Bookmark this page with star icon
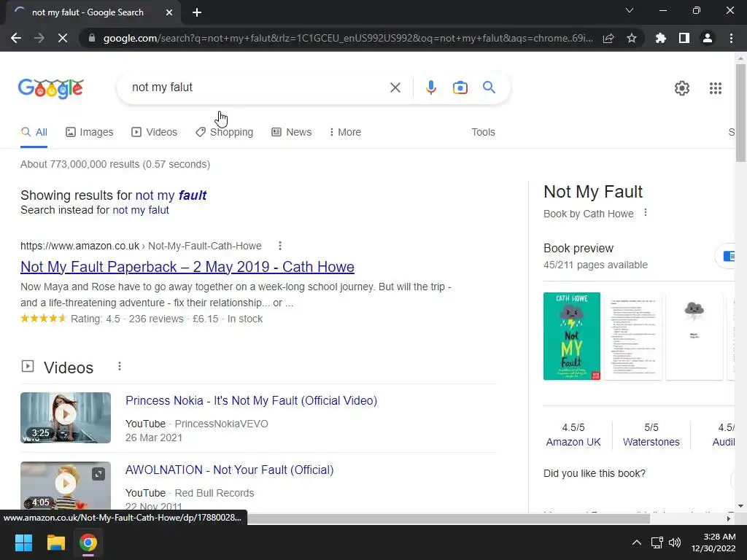Screen dimensions: 747x560 632,38
